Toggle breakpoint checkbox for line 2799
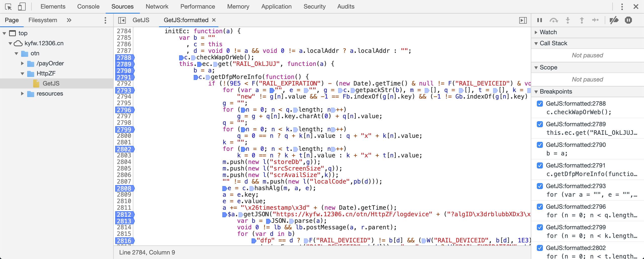The height and width of the screenshot is (259, 644). (x=540, y=227)
